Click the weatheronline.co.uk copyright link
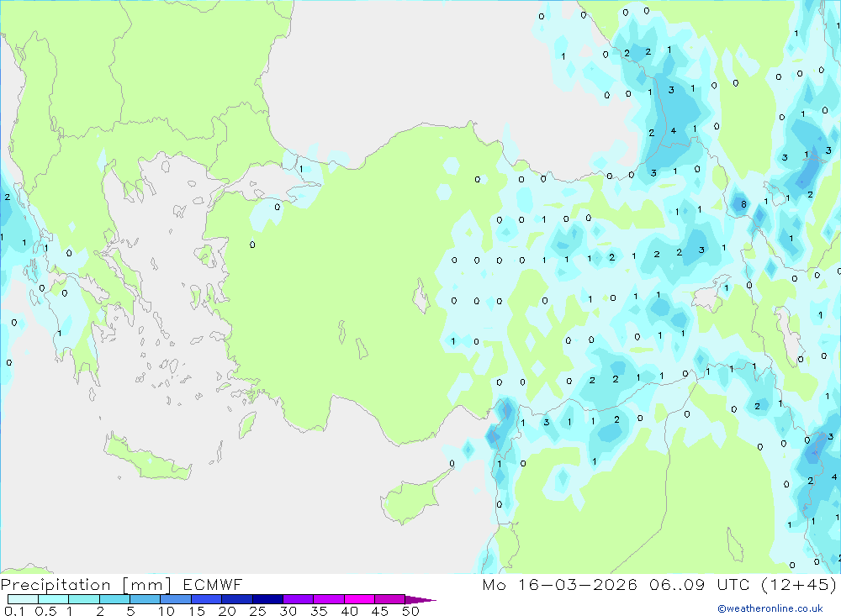The width and height of the screenshot is (841, 616). (770, 608)
